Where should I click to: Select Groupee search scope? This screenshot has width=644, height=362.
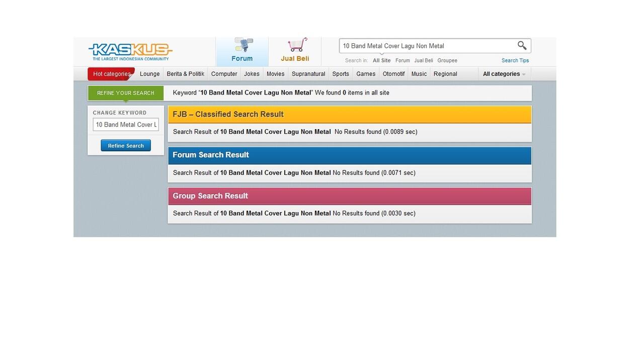tap(447, 60)
